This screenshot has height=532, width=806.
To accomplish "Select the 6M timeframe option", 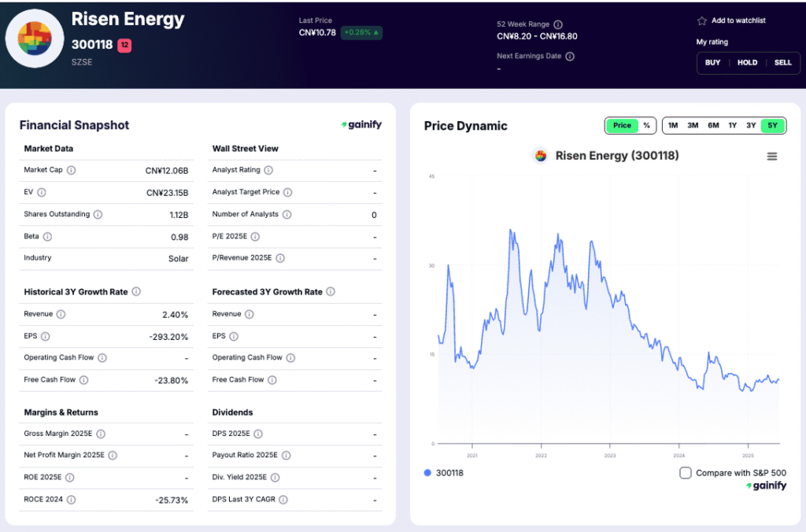I will pos(713,124).
